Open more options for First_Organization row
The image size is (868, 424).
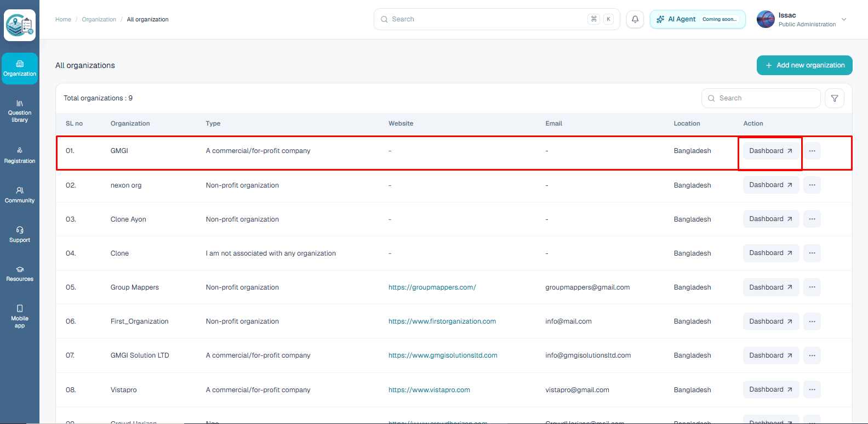pyautogui.click(x=812, y=321)
